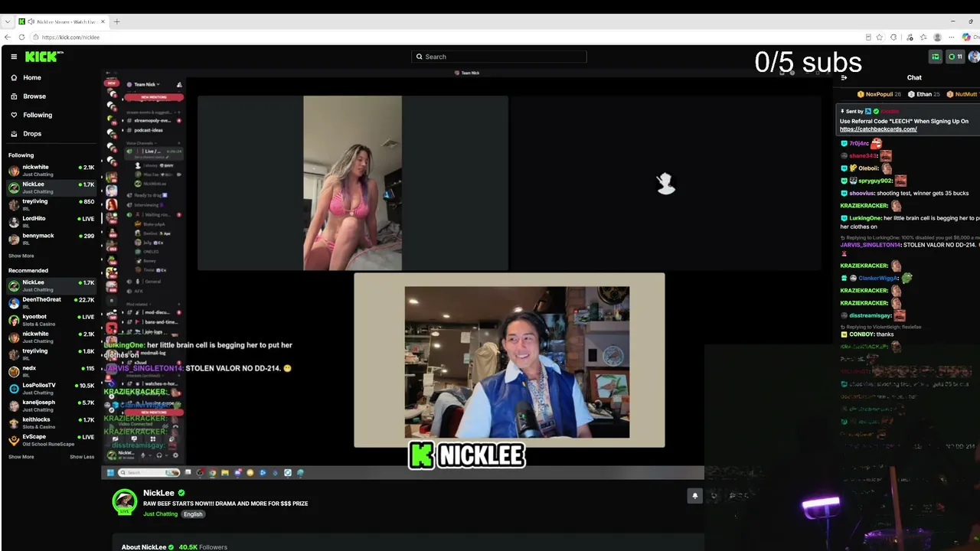Viewport: 980px width, 551px height.
Task: Click the English language tag
Action: coord(193,514)
